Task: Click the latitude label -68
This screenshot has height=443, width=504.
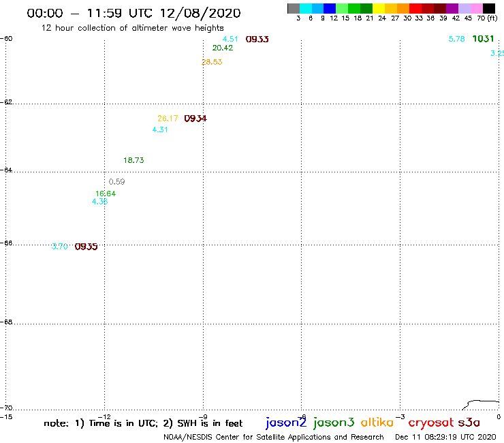Action: [6, 322]
